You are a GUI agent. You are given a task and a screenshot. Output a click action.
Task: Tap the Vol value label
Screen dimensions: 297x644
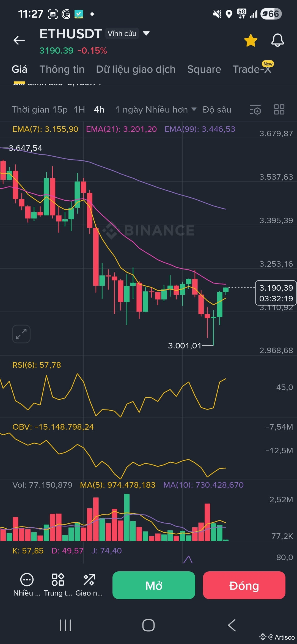(x=42, y=485)
